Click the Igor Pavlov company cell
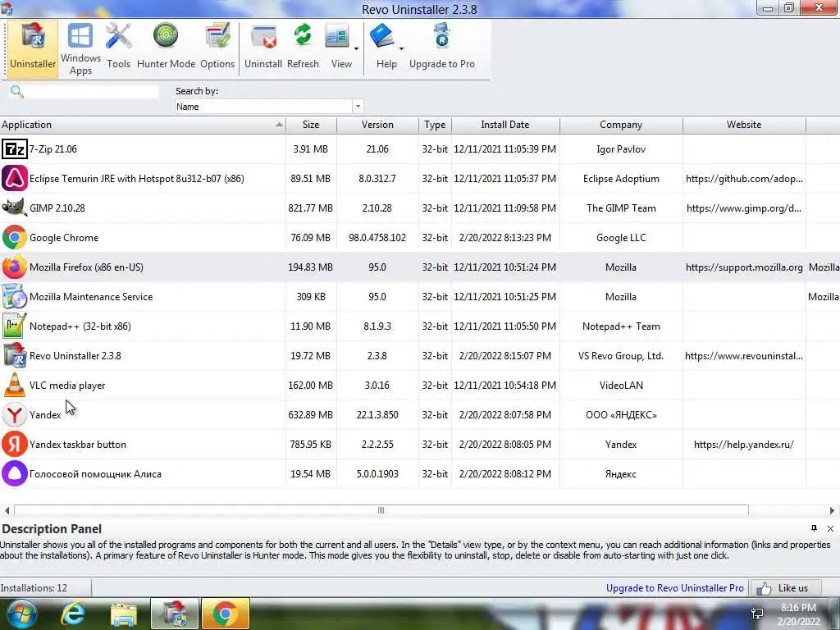 click(x=621, y=149)
